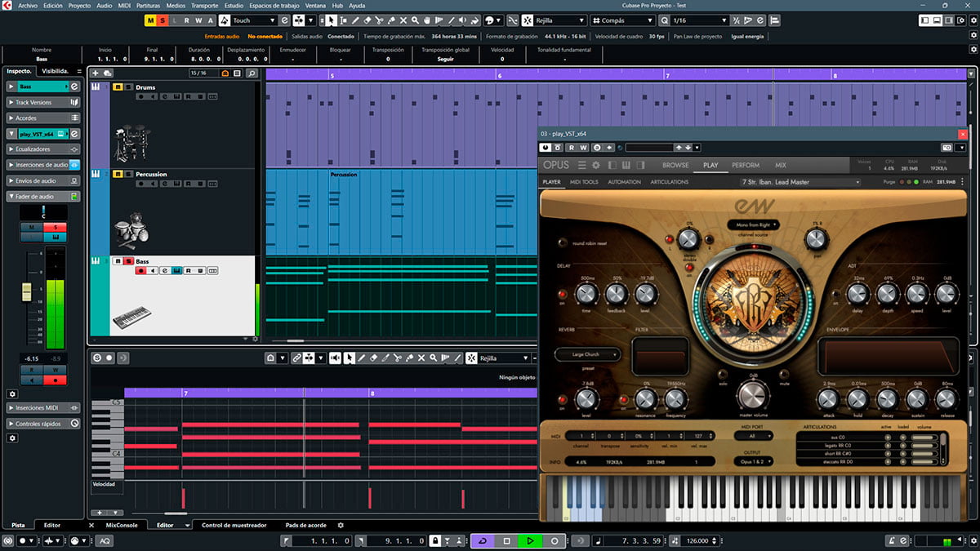The height and width of the screenshot is (551, 980).
Task: Click the green Play transport button
Action: pyautogui.click(x=530, y=540)
